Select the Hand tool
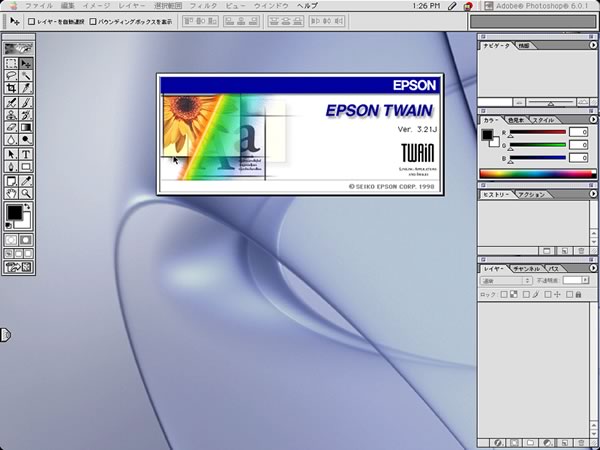The height and width of the screenshot is (450, 600). 11,193
